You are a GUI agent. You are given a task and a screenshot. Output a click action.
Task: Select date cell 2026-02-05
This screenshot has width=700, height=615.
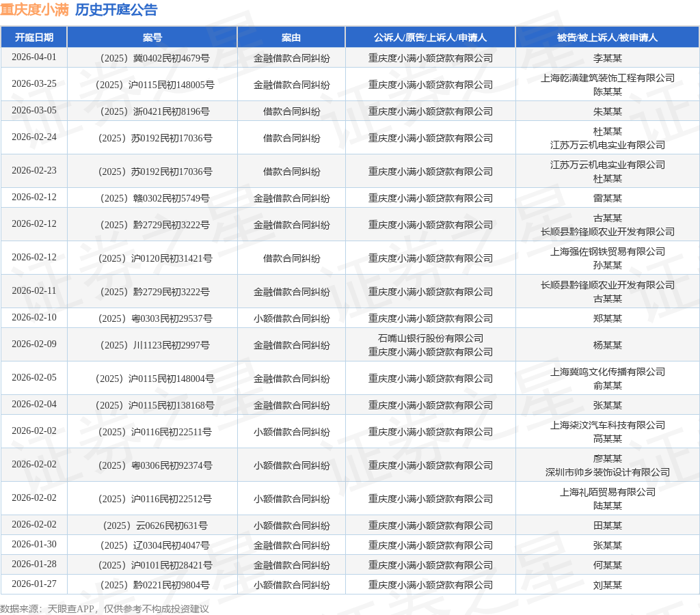34,378
